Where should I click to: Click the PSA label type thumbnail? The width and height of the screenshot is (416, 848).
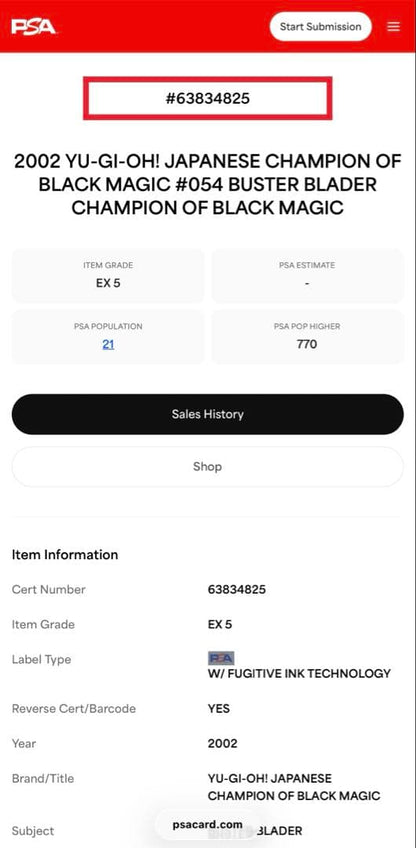click(x=221, y=658)
